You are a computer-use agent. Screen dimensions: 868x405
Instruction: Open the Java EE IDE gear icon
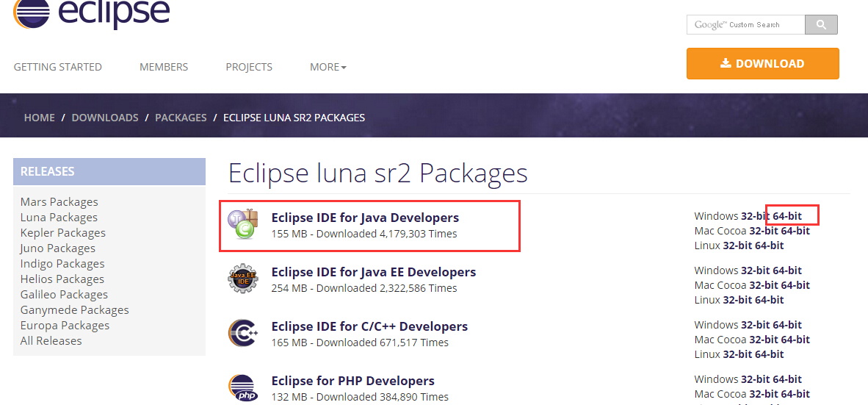point(243,279)
